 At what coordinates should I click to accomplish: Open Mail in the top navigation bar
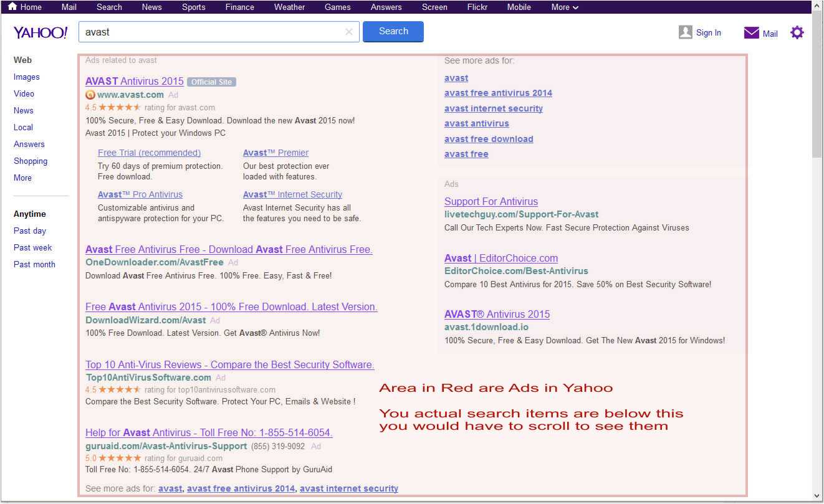click(69, 7)
